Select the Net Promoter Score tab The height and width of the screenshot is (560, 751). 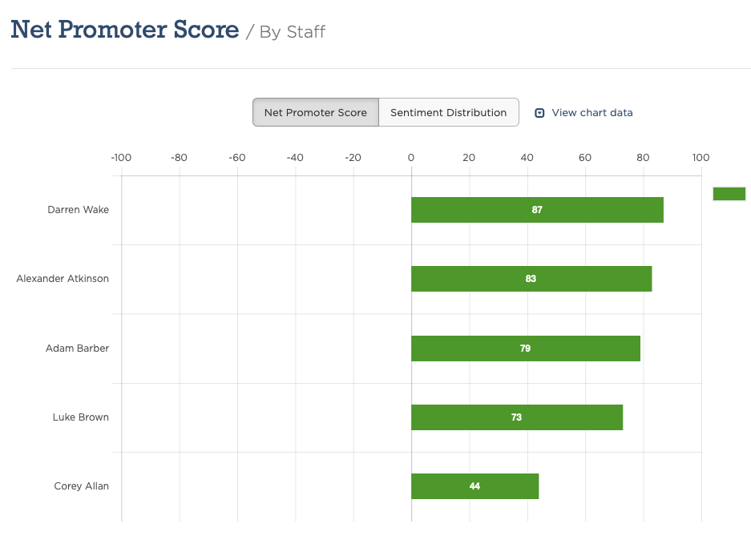point(315,112)
